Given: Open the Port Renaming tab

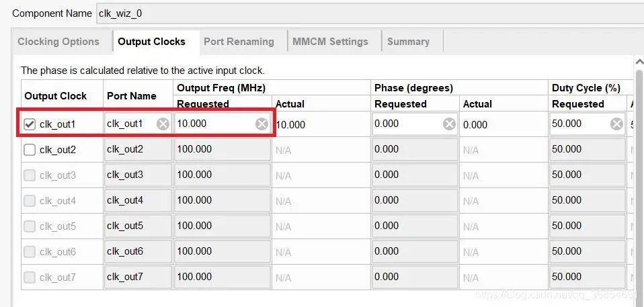Looking at the screenshot, I should click(x=239, y=42).
